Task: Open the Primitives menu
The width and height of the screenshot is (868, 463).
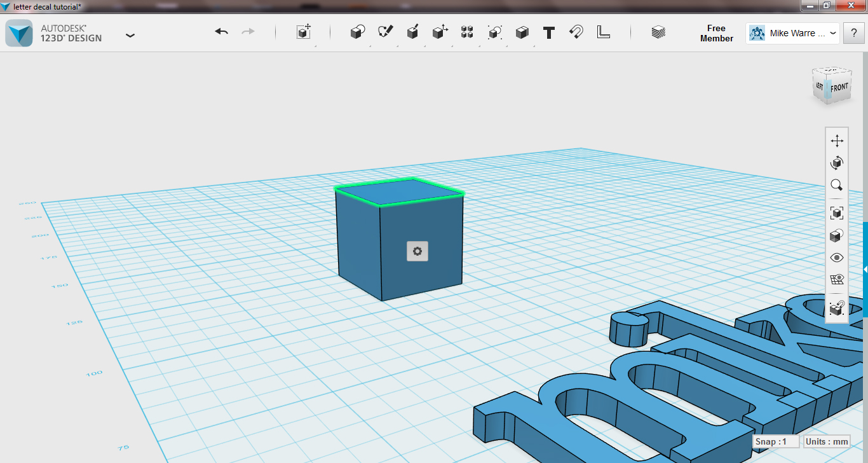Action: tap(358, 32)
